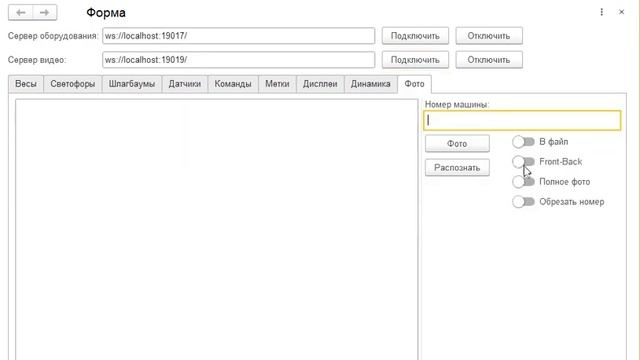This screenshot has height=360, width=640.
Task: Go forward with the right arrow button
Action: (44, 13)
